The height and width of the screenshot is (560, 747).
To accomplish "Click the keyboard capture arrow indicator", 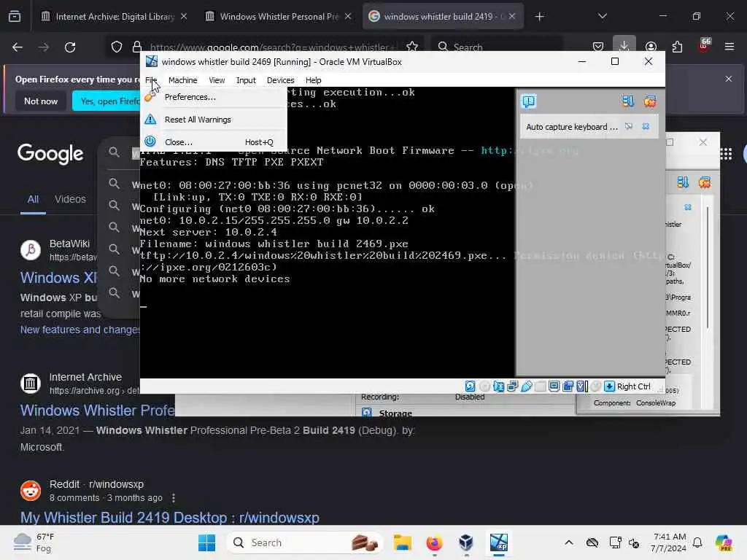I will pyautogui.click(x=609, y=386).
